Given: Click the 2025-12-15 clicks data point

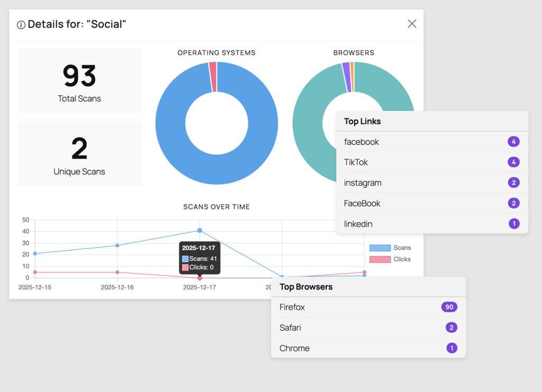Looking at the screenshot, I should coord(35,272).
